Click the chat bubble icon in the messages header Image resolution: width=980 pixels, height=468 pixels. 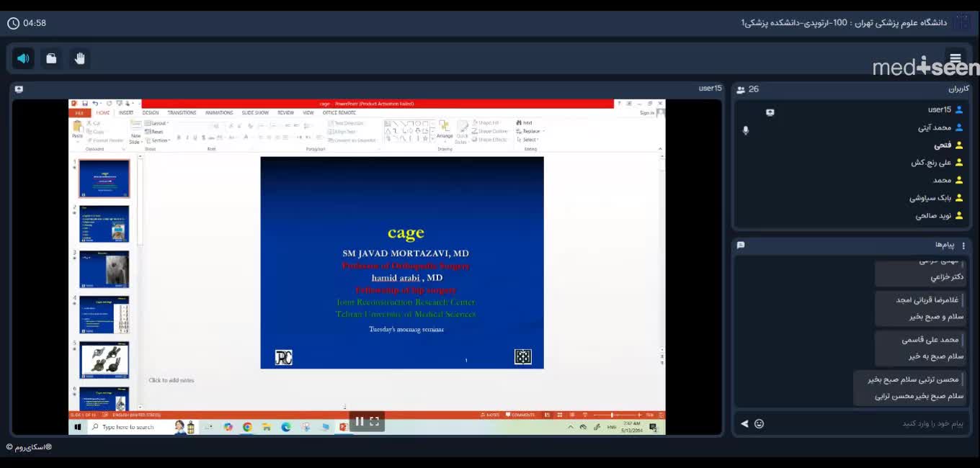click(x=741, y=245)
